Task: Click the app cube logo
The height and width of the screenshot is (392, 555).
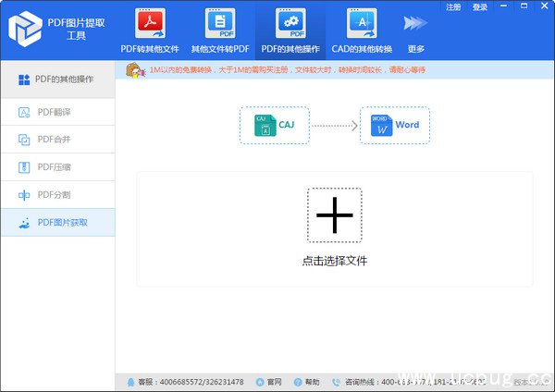Action: point(25,29)
